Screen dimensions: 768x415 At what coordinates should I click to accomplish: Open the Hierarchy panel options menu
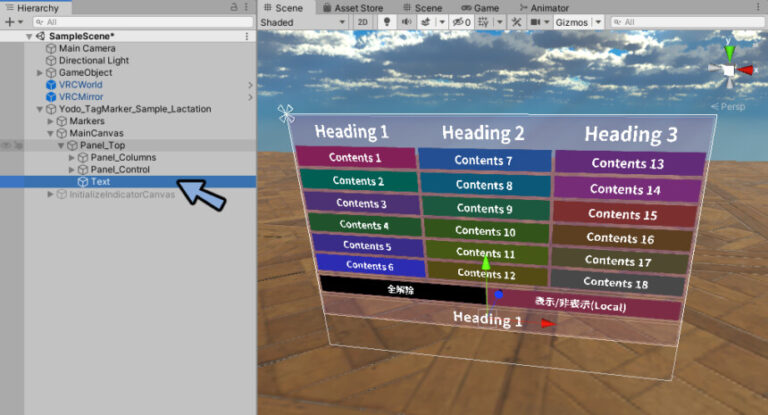[x=246, y=7]
